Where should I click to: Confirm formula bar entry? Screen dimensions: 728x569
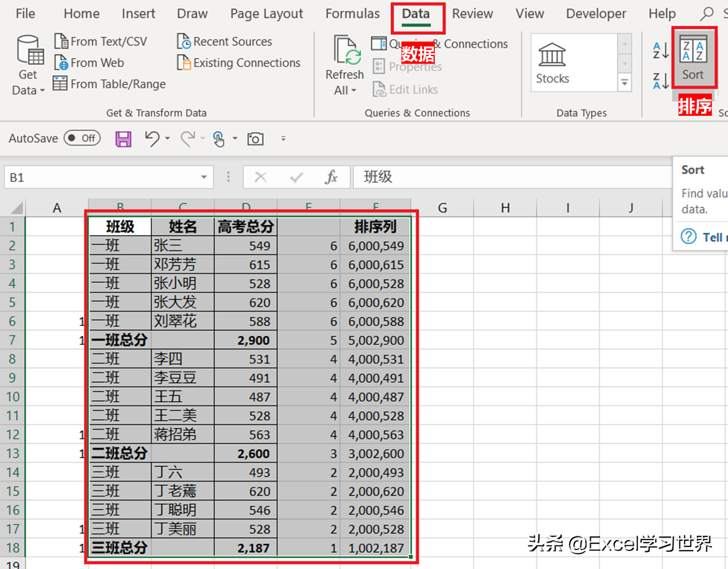coord(296,177)
